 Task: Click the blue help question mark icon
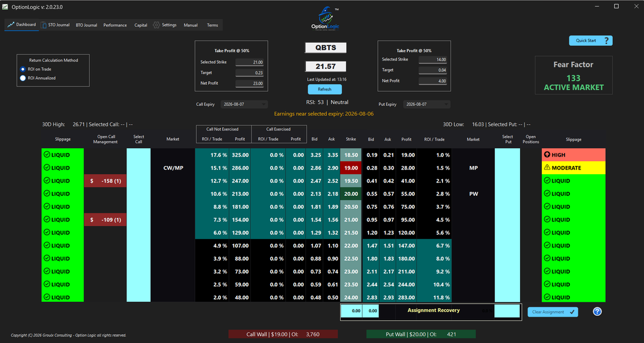[597, 312]
